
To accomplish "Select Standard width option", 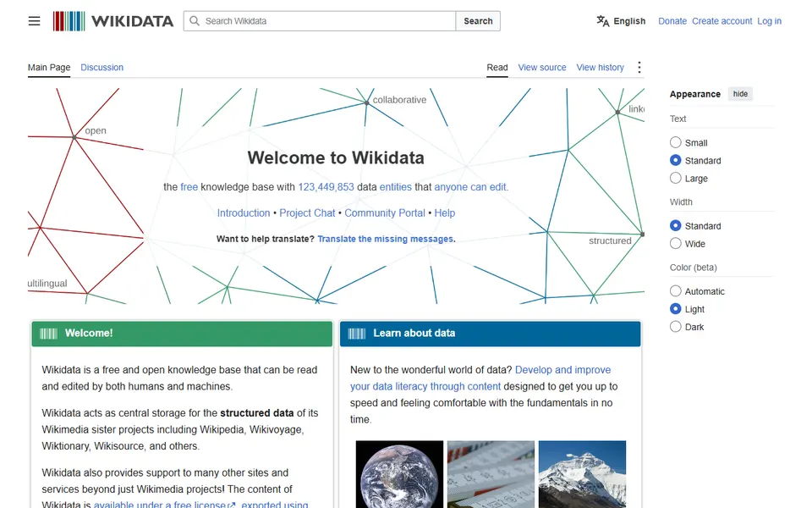I will click(x=675, y=225).
